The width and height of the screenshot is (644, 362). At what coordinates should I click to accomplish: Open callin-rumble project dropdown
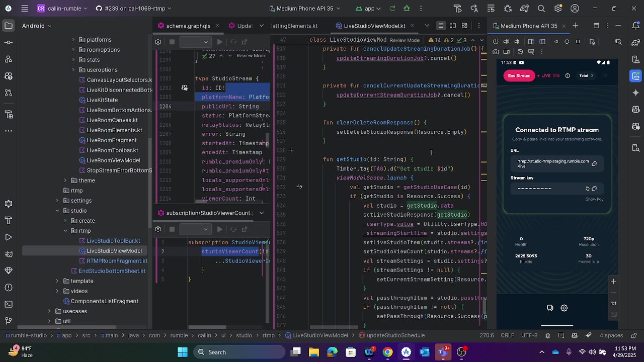pyautogui.click(x=63, y=9)
